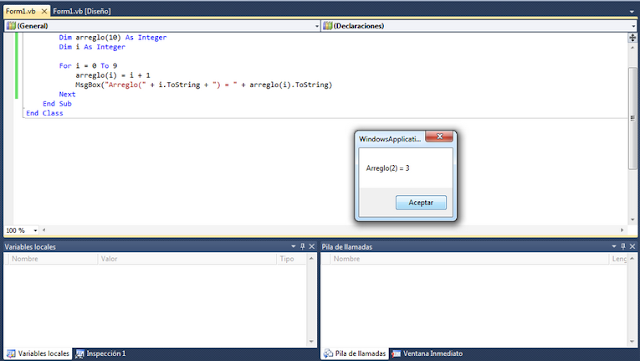Viewport: 640px width, 361px height.
Task: Click the Nombre column header in Variables locales
Action: pyautogui.click(x=52, y=259)
